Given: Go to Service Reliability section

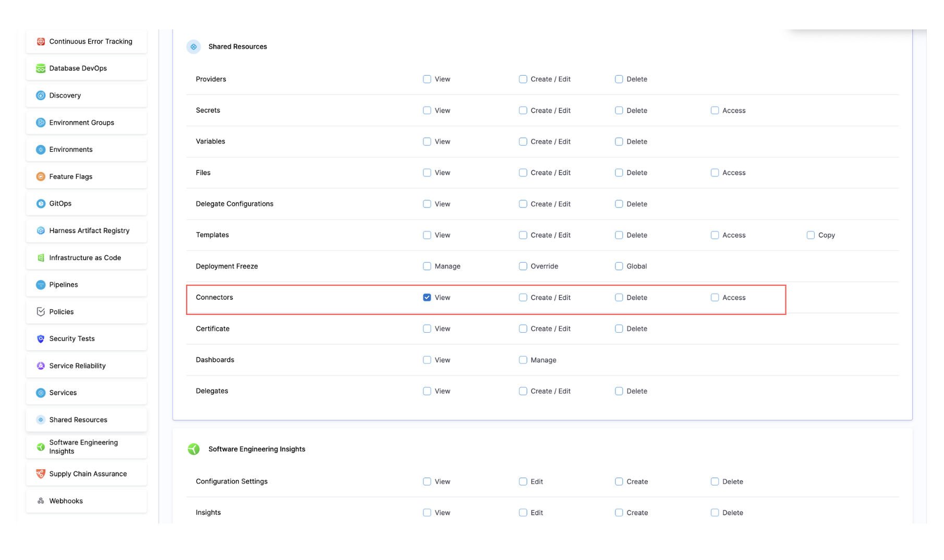Looking at the screenshot, I should (x=77, y=366).
